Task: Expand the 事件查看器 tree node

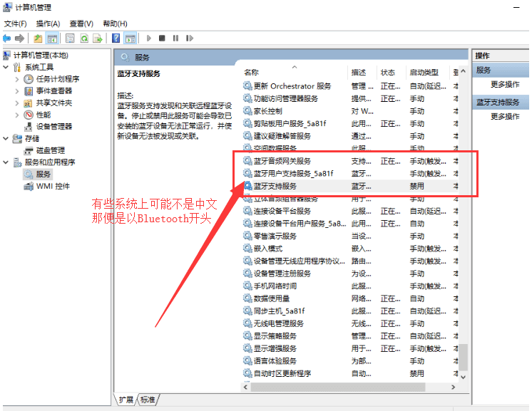Action: pos(17,91)
